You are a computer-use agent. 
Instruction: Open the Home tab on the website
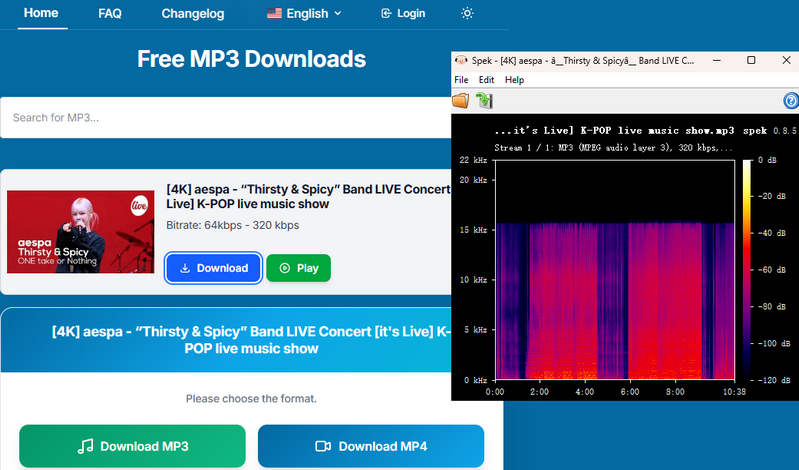pyautogui.click(x=41, y=13)
